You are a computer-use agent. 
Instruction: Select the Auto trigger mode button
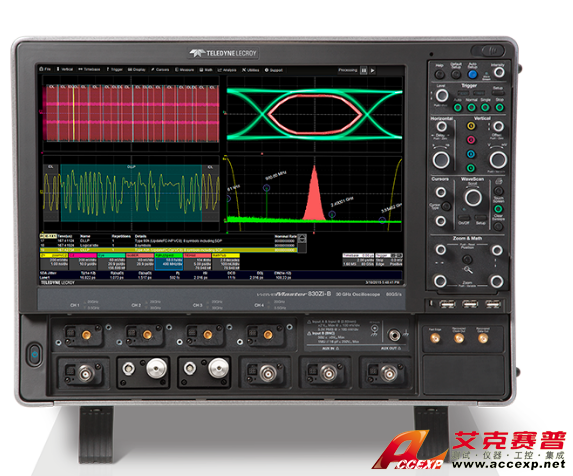coord(458,107)
